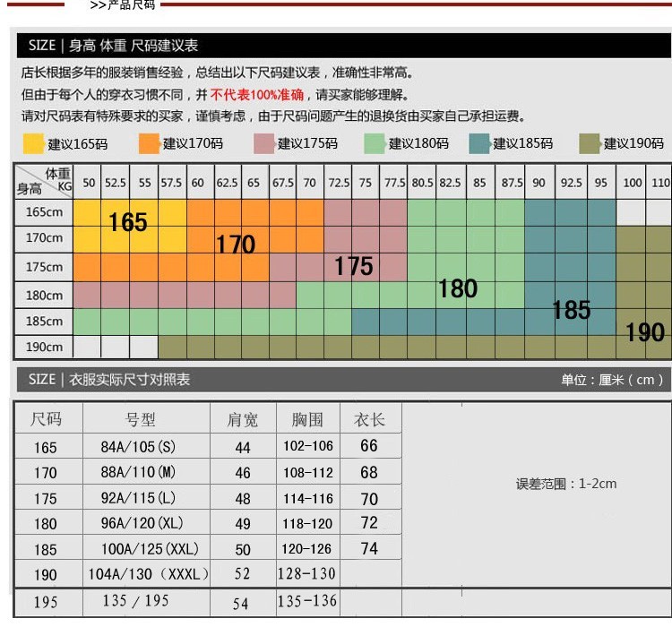Click the 肩宽 column header
Screen dimensions: 672x627
pyautogui.click(x=242, y=419)
